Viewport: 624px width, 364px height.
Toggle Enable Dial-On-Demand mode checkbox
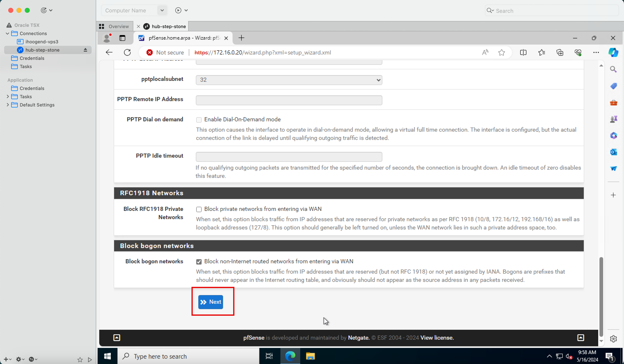point(199,120)
